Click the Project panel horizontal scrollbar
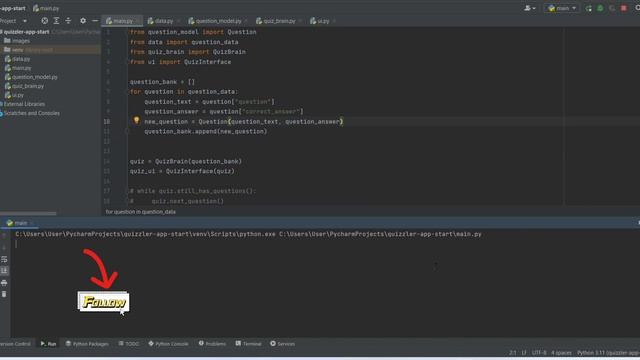 (x=28, y=213)
